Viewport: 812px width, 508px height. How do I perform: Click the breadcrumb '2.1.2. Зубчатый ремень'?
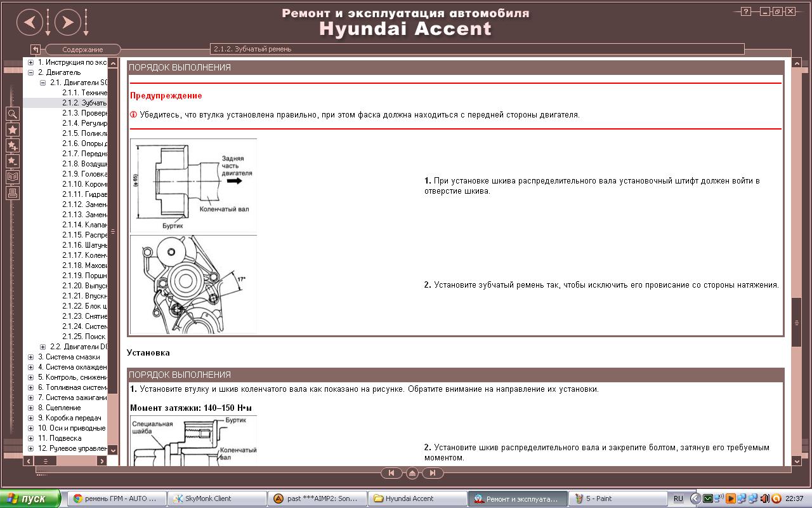pos(252,49)
